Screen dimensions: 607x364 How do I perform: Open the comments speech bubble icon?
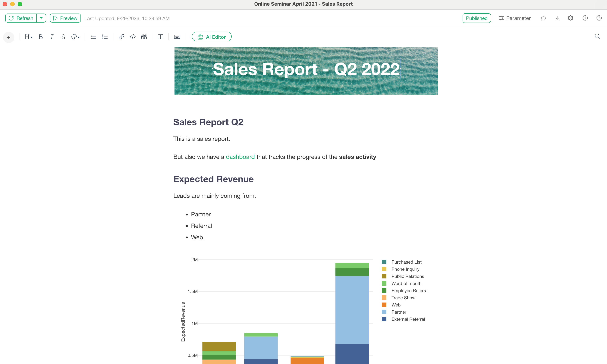tap(543, 18)
